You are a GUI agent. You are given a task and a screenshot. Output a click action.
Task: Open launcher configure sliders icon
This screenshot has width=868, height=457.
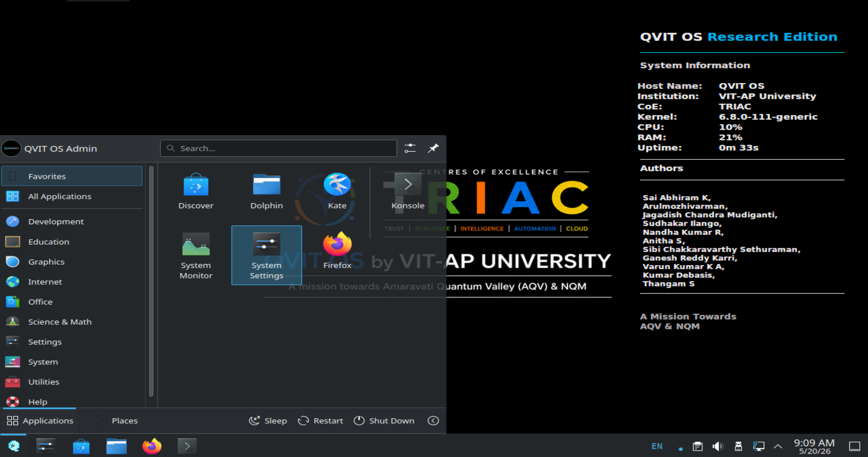click(x=410, y=148)
